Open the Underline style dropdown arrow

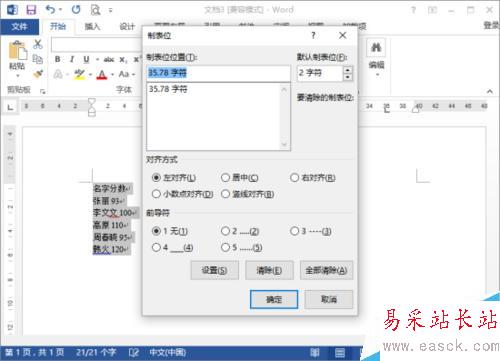tap(97, 60)
